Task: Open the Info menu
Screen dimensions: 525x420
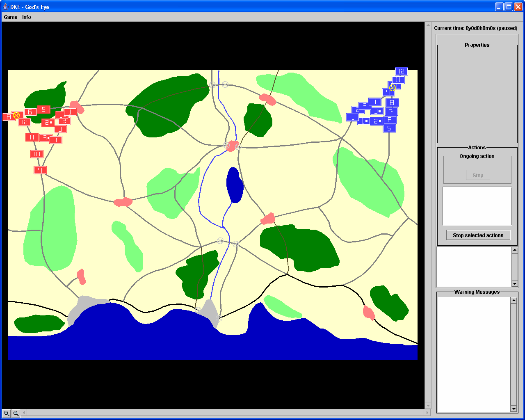Action: coord(27,17)
